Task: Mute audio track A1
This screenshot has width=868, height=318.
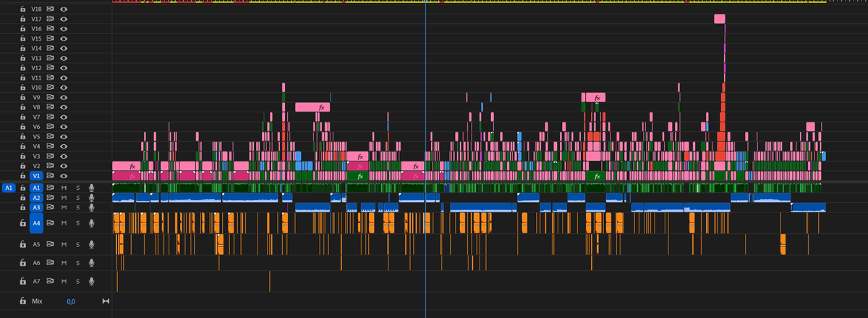Action: click(65, 188)
